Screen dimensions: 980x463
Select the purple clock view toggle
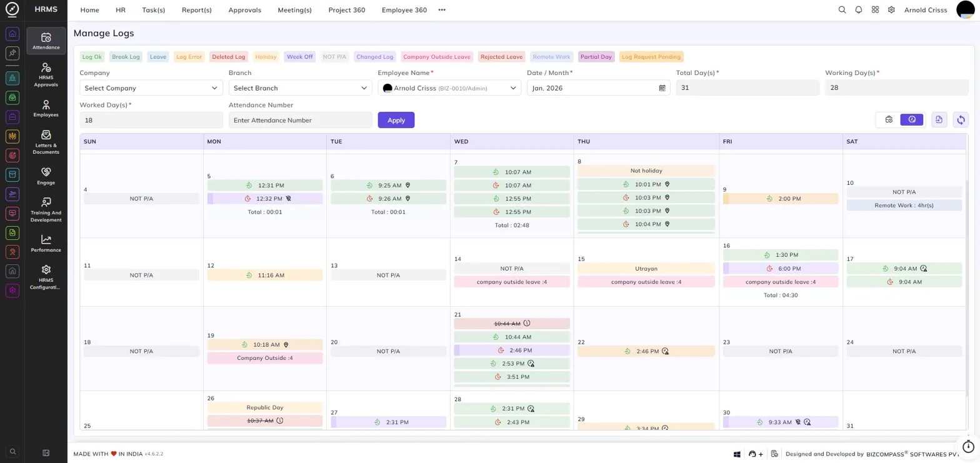912,119
